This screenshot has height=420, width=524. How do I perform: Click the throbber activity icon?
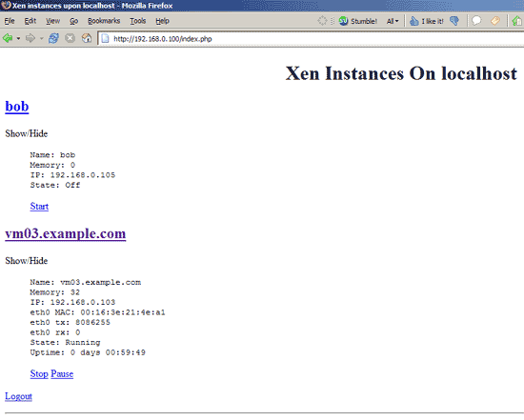click(x=322, y=21)
